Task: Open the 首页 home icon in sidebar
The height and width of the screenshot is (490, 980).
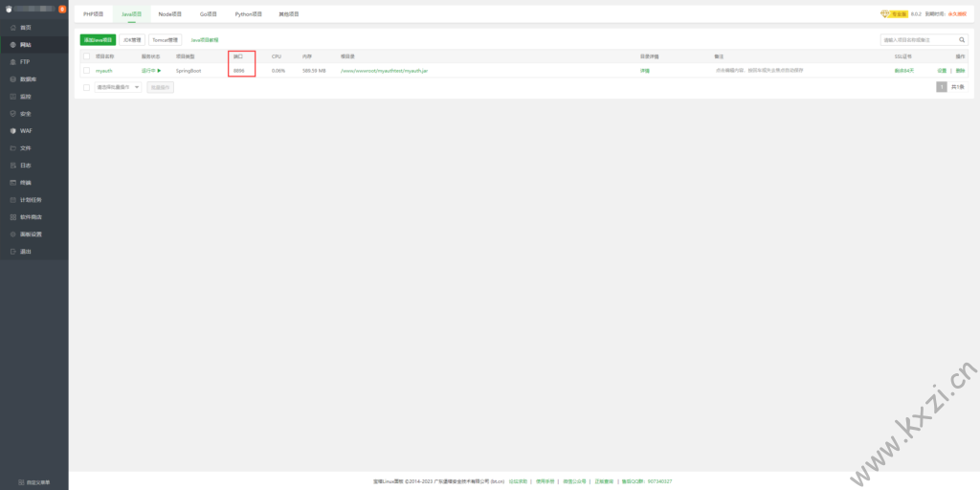Action: [x=13, y=28]
